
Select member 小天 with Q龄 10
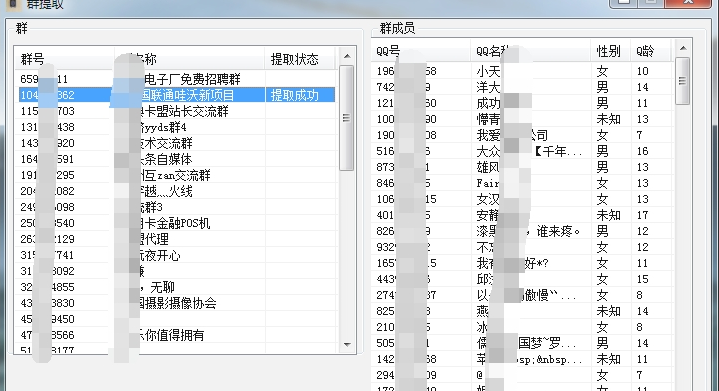click(523, 71)
